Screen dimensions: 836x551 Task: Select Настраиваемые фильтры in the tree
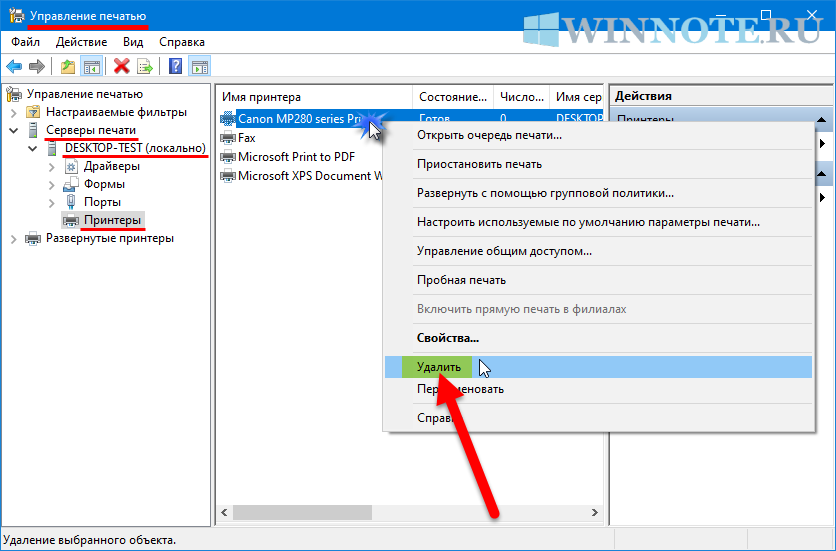pyautogui.click(x=116, y=112)
